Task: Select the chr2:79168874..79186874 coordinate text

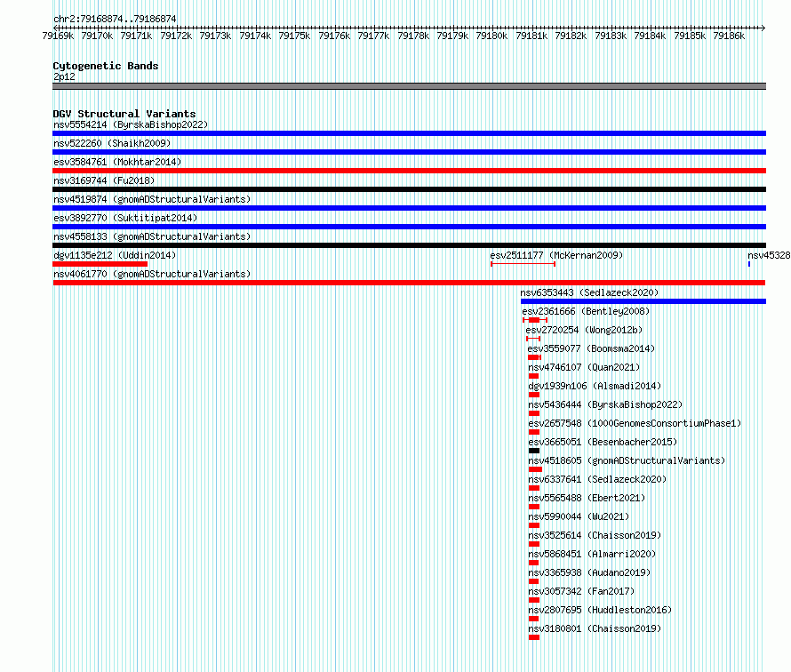Action: 115,20
